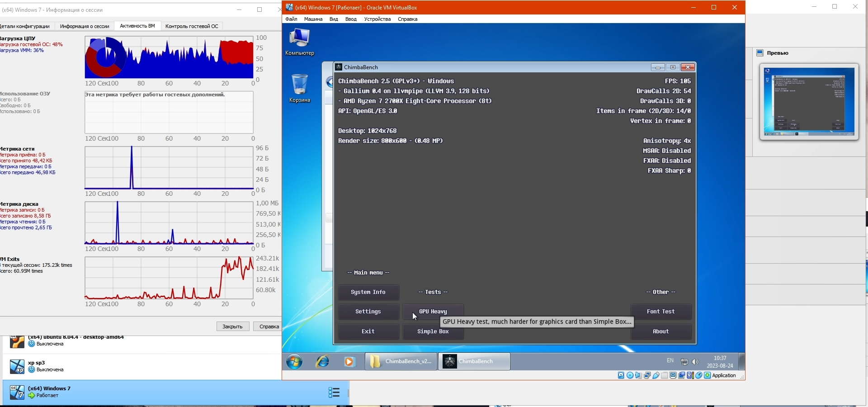
Task: Click 'Всего принято 48,42 КБ' network text
Action: (x=26, y=161)
